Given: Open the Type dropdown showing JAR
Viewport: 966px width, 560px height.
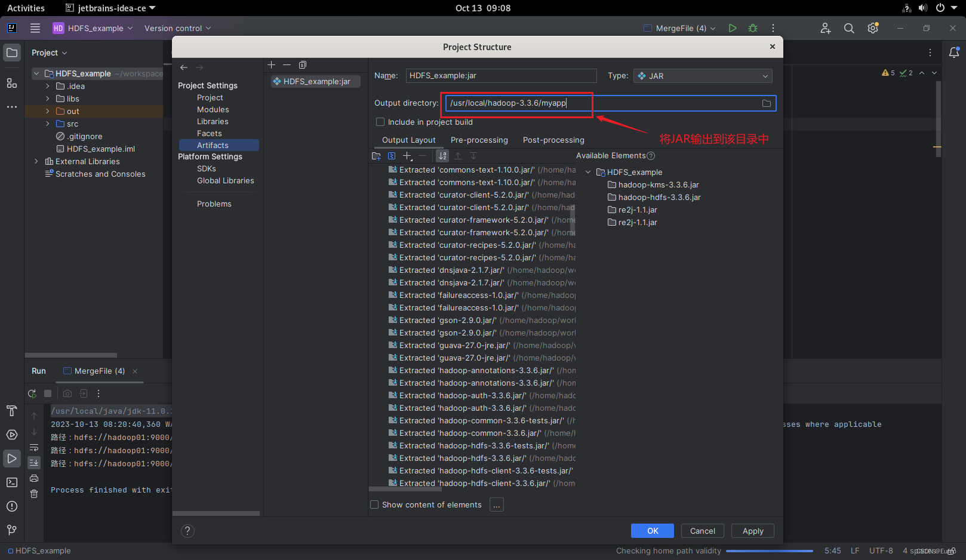Looking at the screenshot, I should (703, 76).
